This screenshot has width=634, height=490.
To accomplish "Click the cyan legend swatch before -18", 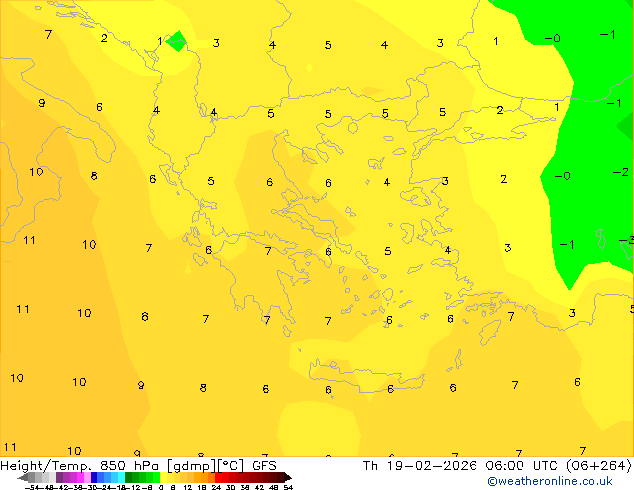I will pos(122,477).
